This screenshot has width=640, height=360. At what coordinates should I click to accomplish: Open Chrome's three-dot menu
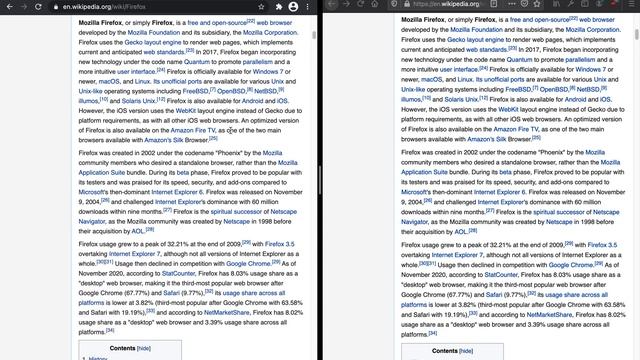[x=307, y=7]
